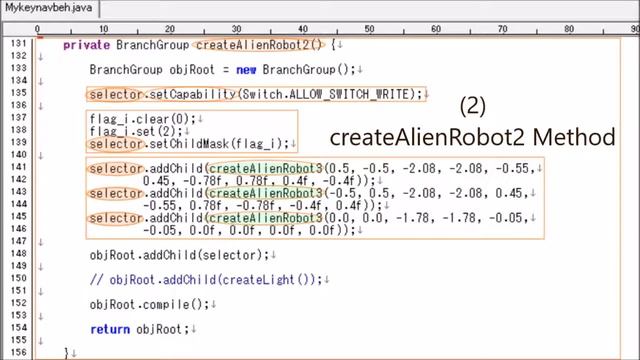Viewport: 640px width, 360px height.
Task: Click line number 141 in gutter
Action: [18, 167]
